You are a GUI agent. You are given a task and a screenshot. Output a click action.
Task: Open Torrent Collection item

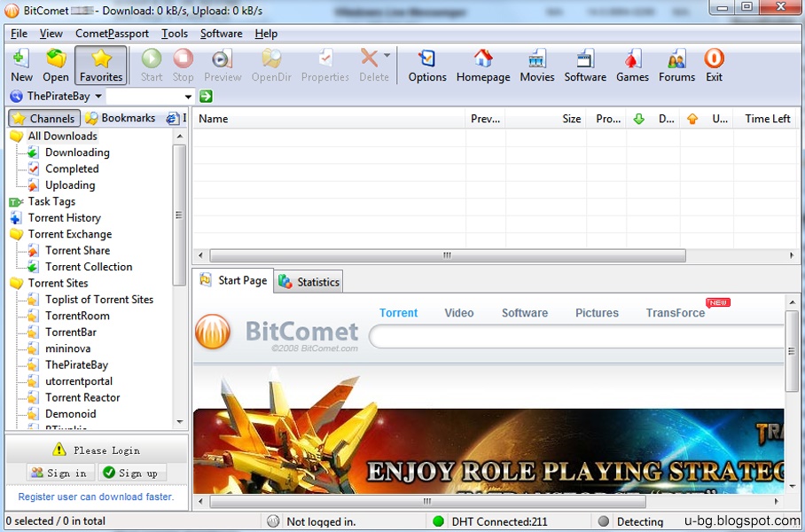coord(89,267)
